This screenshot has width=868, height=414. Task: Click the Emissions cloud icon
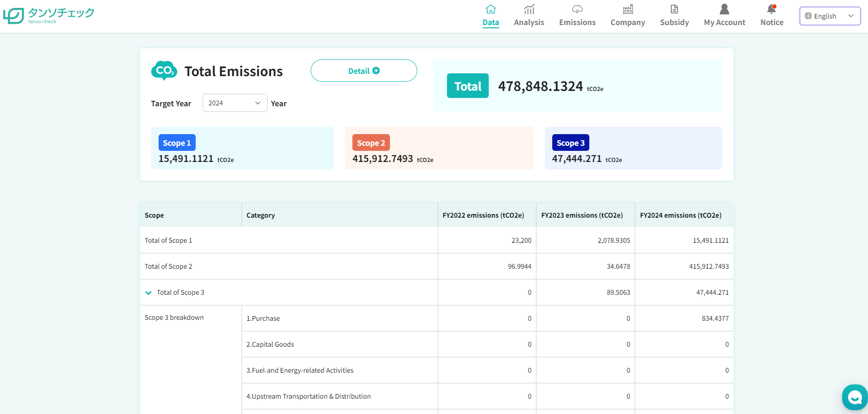tap(577, 9)
